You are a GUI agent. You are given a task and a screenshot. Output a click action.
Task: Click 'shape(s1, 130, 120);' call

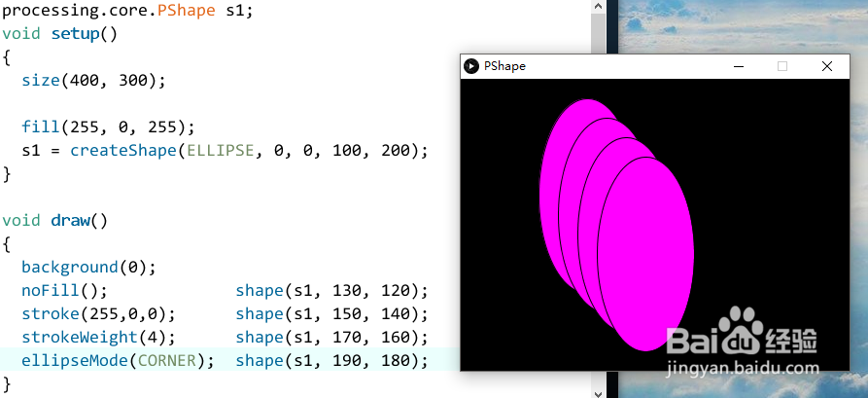pos(332,290)
